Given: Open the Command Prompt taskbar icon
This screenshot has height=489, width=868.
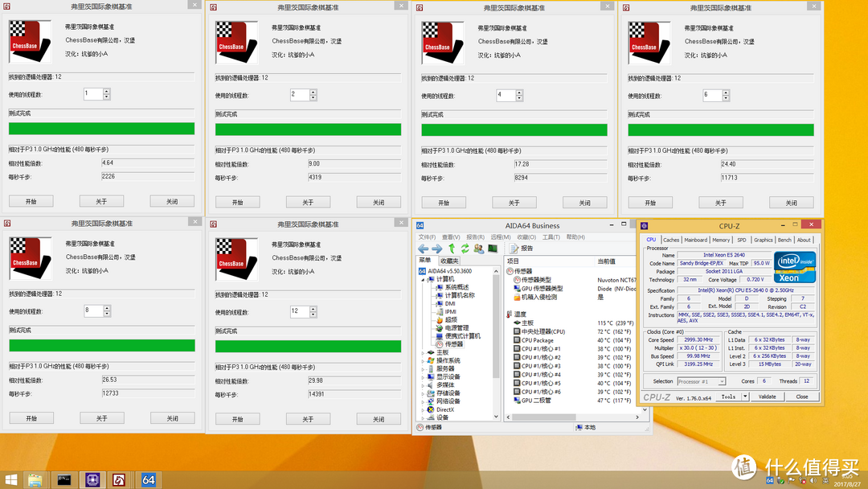Looking at the screenshot, I should tap(64, 479).
